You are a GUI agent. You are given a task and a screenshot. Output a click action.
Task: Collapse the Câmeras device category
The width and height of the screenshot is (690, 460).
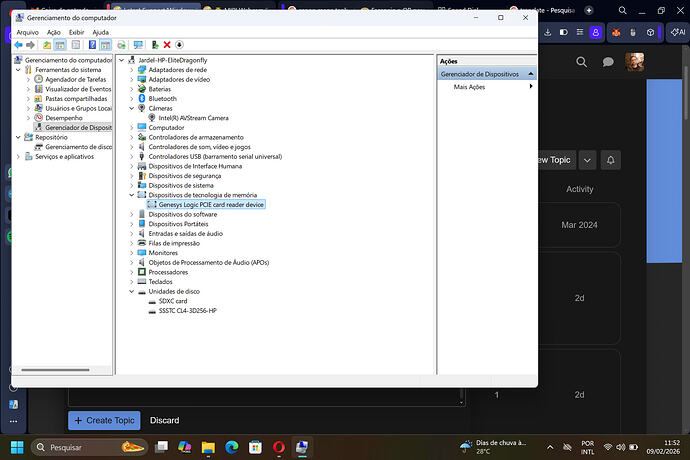131,108
